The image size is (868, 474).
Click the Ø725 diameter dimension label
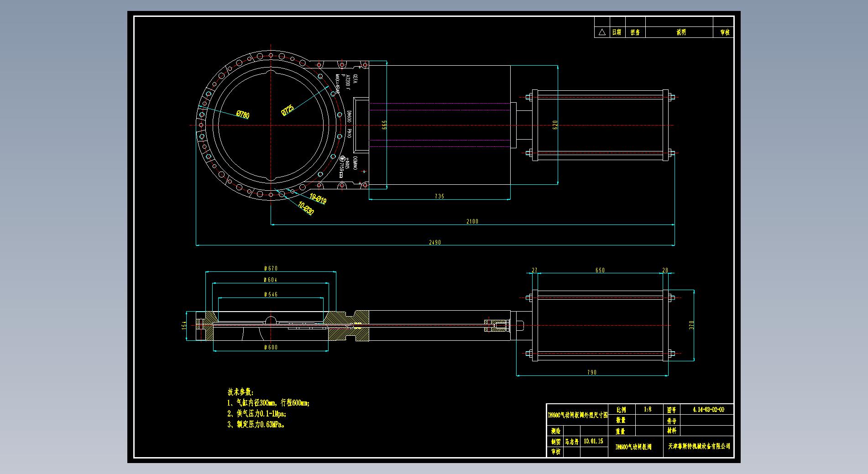tap(287, 109)
